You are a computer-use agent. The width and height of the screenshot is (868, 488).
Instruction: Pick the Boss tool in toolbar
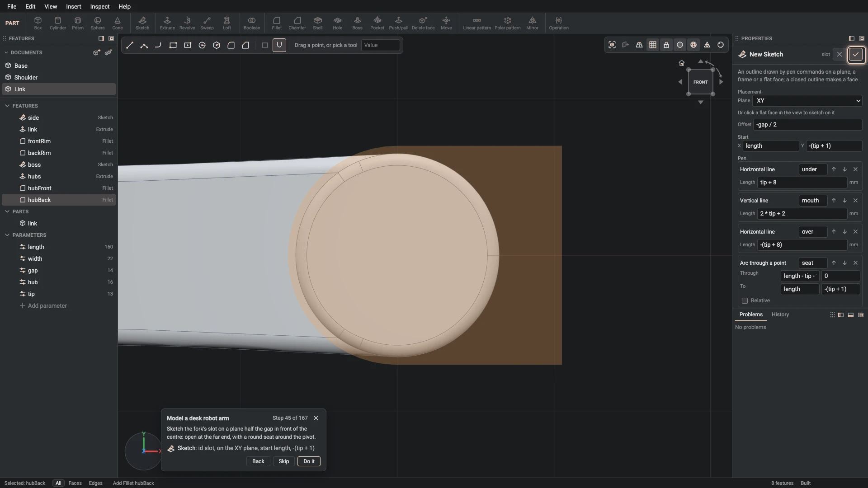pyautogui.click(x=358, y=23)
